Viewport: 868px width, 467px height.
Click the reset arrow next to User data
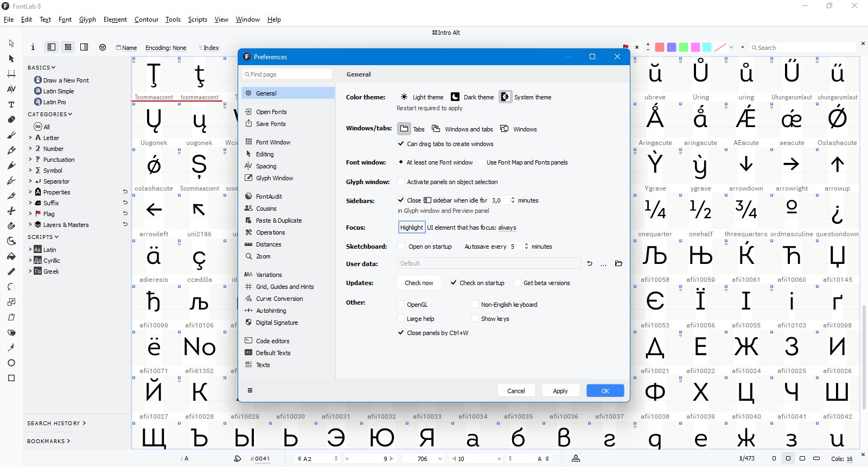click(x=590, y=263)
